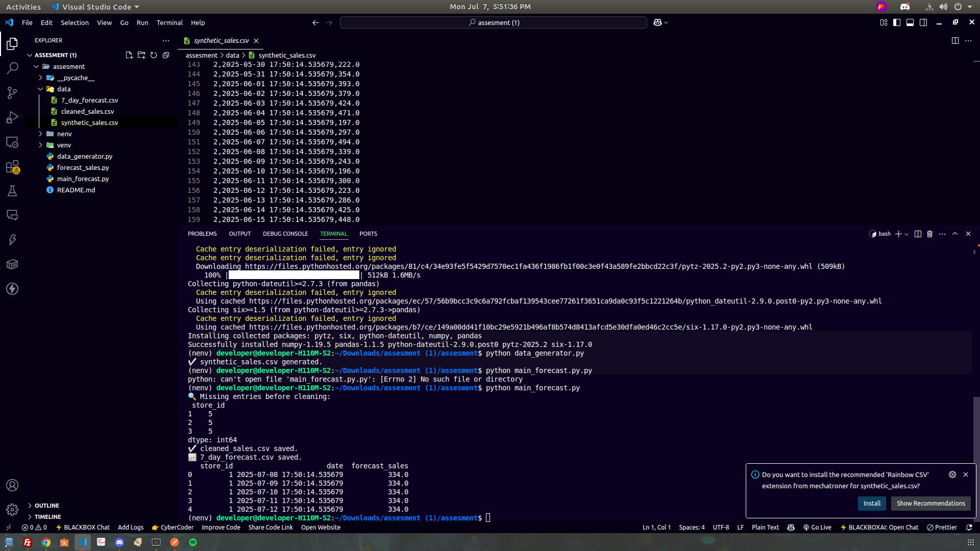Toggle primary side bar visibility
Image resolution: width=980 pixels, height=551 pixels.
pyautogui.click(x=897, y=22)
